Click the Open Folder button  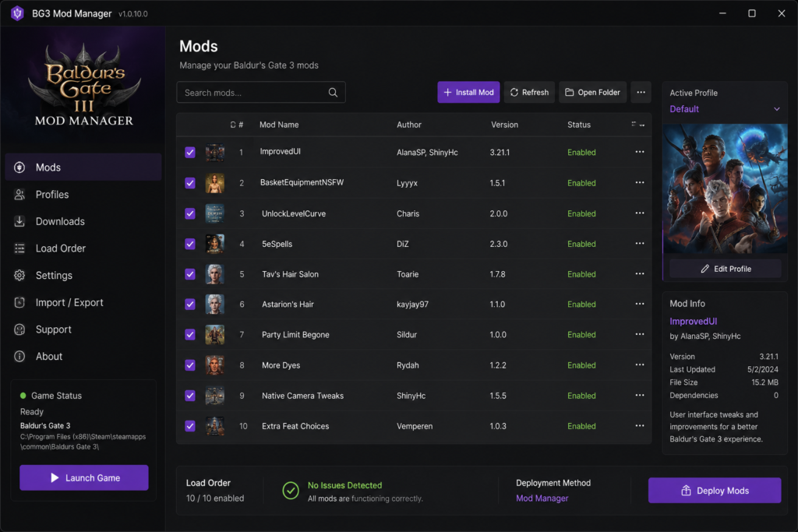point(592,92)
